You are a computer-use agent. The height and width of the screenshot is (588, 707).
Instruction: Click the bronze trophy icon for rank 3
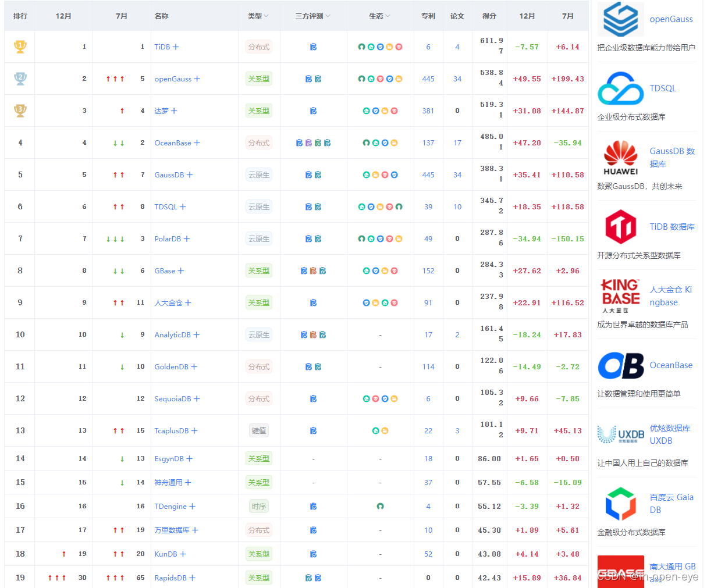click(x=20, y=111)
